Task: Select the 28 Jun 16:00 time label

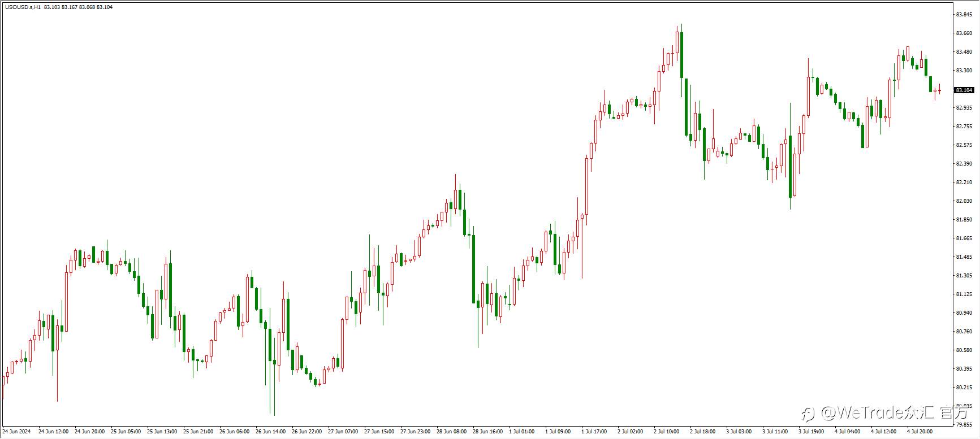Action: [x=487, y=432]
